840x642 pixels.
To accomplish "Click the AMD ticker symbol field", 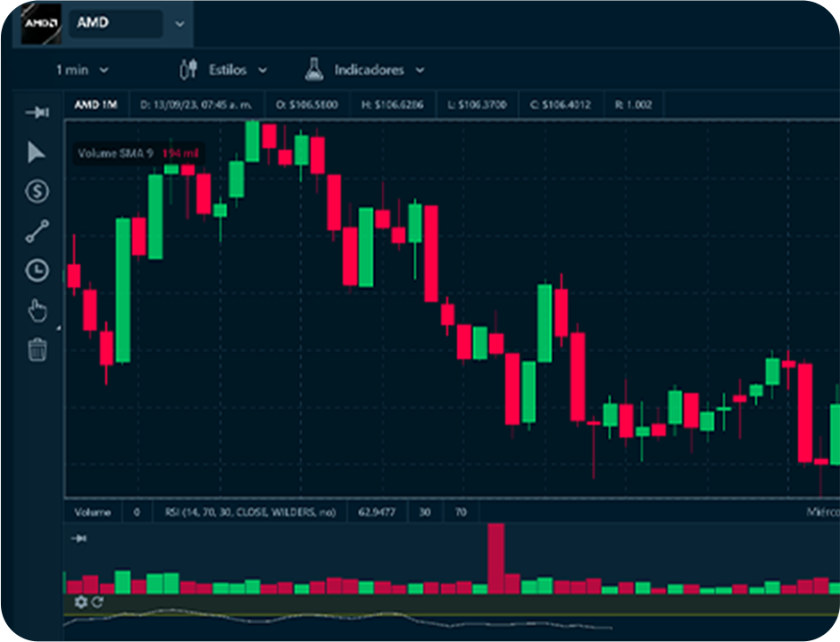I will click(116, 23).
